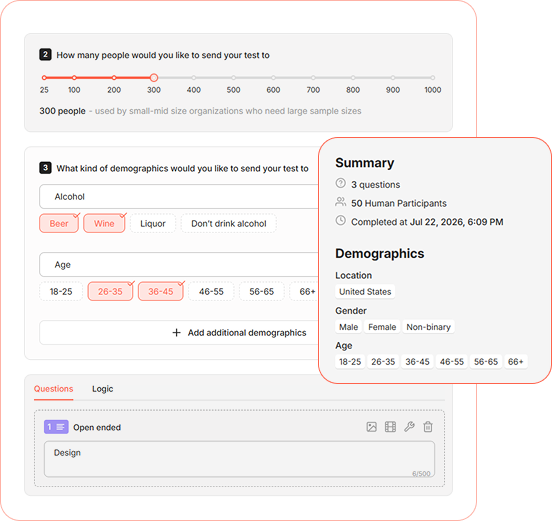Click the question mark icon beside 3 questions
552x521 pixels.
coord(340,183)
